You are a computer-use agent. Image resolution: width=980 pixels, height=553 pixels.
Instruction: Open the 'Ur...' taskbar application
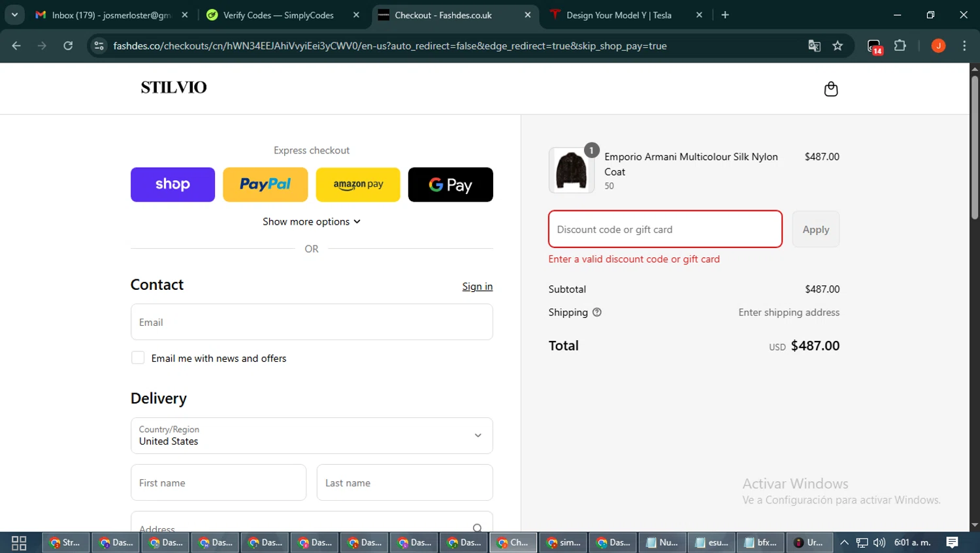pyautogui.click(x=810, y=543)
